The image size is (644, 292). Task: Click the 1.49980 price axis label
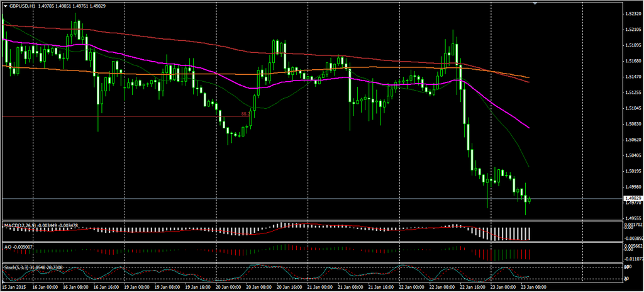click(x=633, y=187)
